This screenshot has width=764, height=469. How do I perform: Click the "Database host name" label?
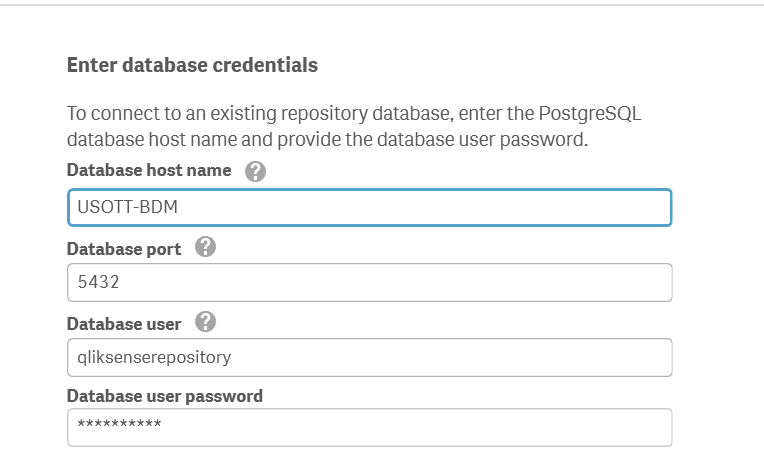click(x=149, y=170)
